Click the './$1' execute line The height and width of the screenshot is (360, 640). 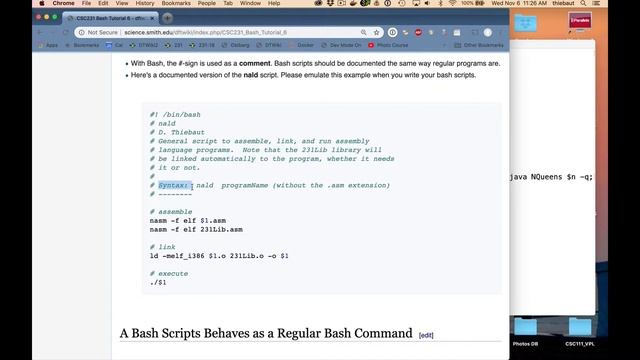point(158,282)
